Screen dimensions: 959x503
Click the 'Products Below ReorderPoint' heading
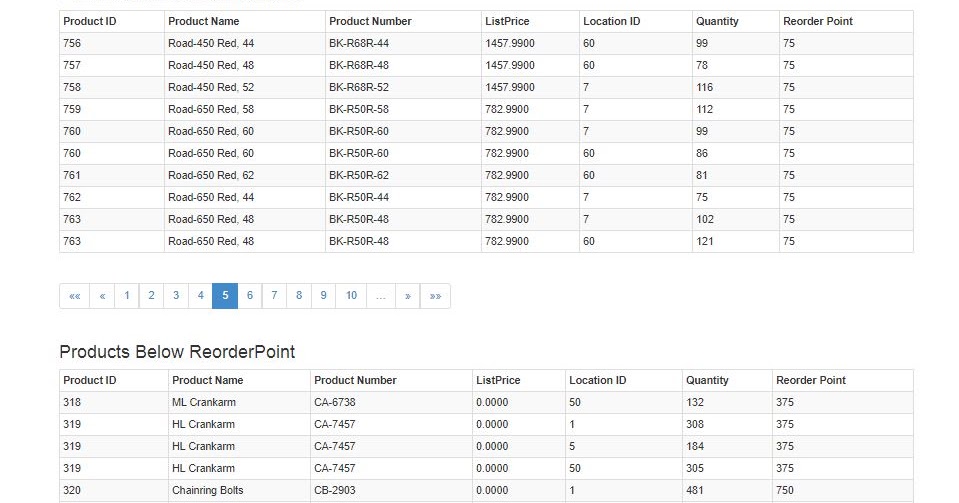click(x=177, y=352)
